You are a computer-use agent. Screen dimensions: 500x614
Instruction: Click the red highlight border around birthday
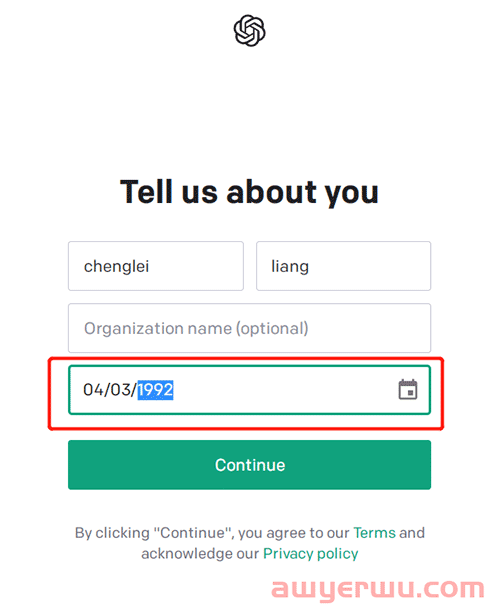tap(246, 428)
